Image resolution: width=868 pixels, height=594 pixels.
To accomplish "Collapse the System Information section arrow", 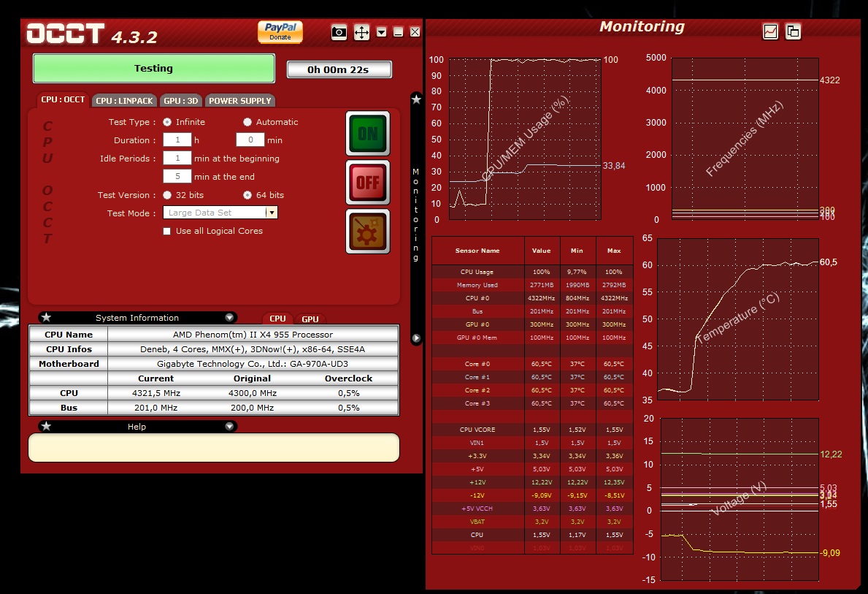I will click(229, 318).
